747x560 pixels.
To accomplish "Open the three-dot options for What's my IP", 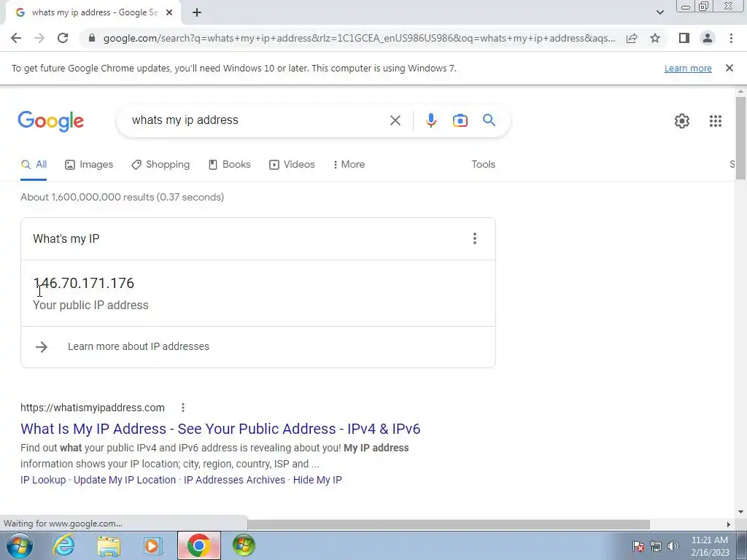I will 474,238.
